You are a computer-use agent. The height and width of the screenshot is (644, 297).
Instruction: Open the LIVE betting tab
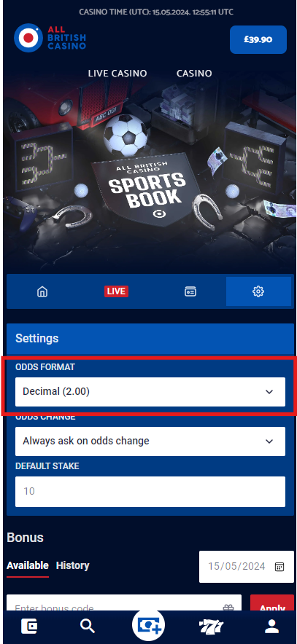tap(116, 291)
